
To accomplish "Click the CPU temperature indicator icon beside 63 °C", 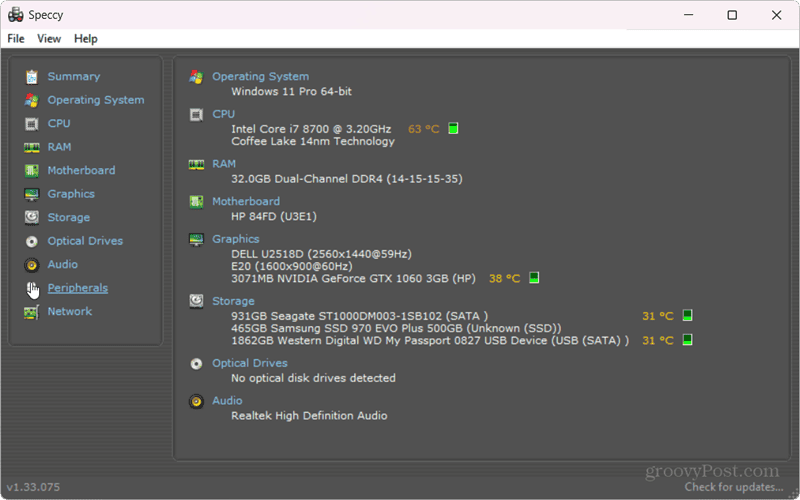I will tap(453, 129).
